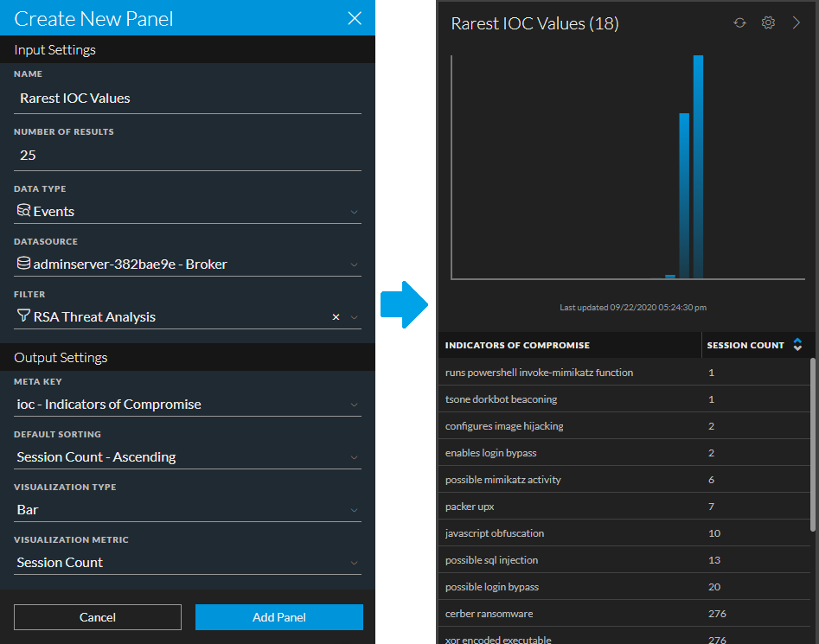Screen dimensions: 819x644
Task: Click the datasource database icon
Action: click(x=23, y=264)
